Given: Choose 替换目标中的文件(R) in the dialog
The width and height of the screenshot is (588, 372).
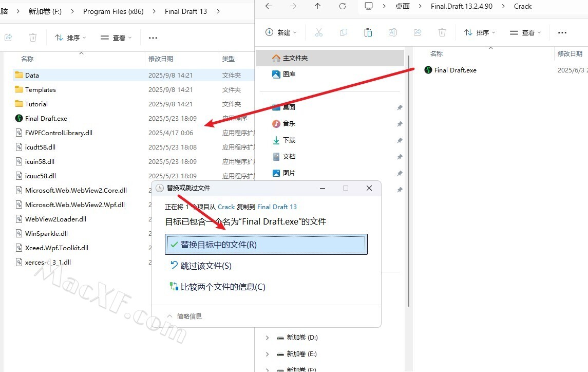Looking at the screenshot, I should point(266,245).
